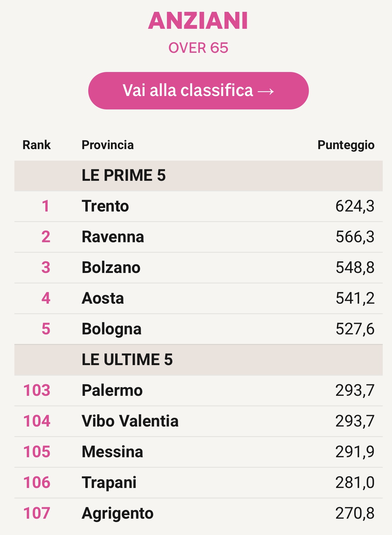Choose Messina in the bottom five

pyautogui.click(x=112, y=452)
